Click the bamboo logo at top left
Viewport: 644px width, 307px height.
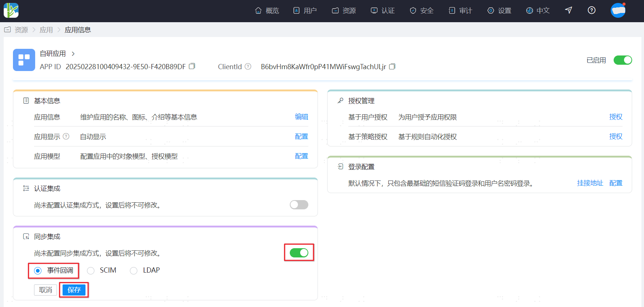(11, 10)
